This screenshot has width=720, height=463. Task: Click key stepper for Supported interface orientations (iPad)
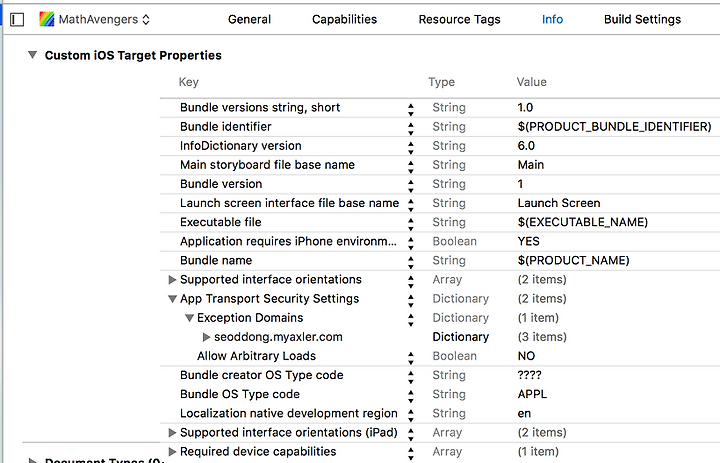(411, 435)
